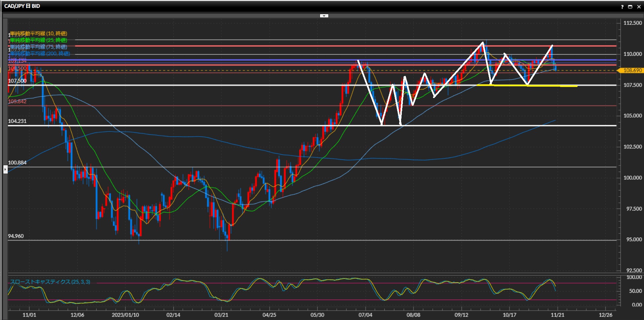This screenshot has width=644, height=320.
Task: Click the 2023/01/10 date on time axis
Action: (x=125, y=315)
